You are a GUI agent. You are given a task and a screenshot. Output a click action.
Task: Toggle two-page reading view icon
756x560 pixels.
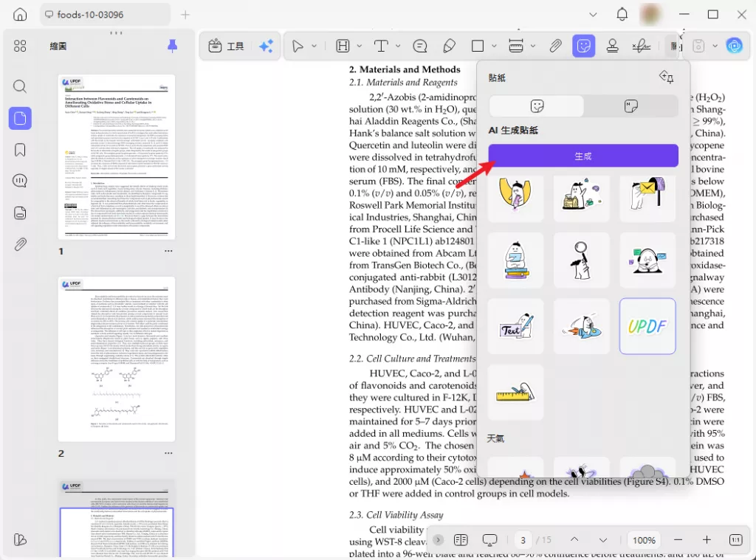click(461, 540)
